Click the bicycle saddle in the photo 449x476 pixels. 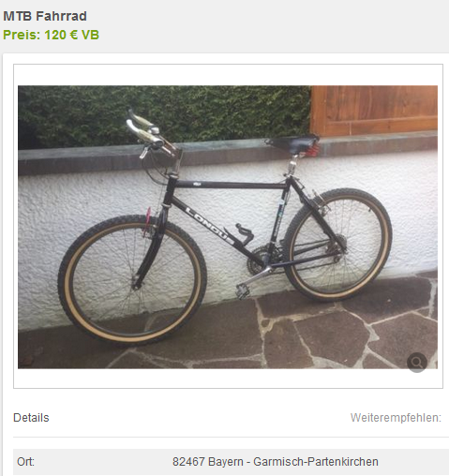click(x=292, y=144)
